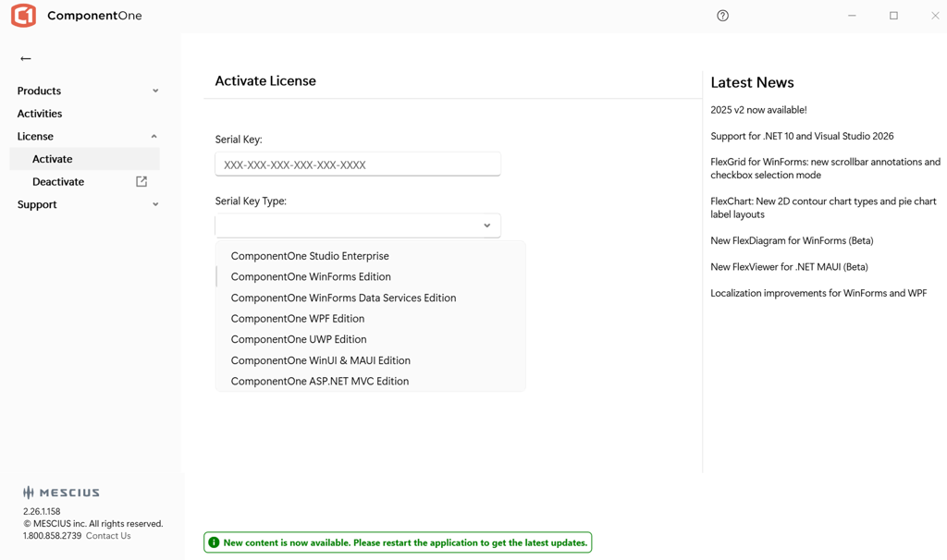This screenshot has width=947, height=560.
Task: Collapse the License section chevron
Action: point(154,137)
